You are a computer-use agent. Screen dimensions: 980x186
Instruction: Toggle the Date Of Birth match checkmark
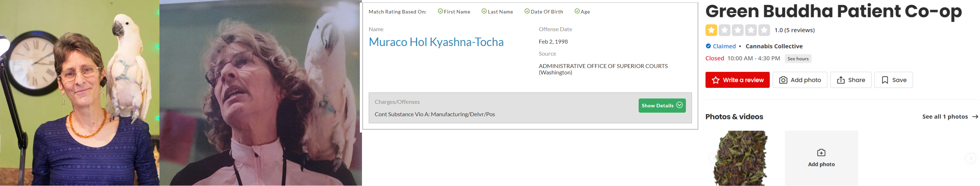pyautogui.click(x=527, y=11)
